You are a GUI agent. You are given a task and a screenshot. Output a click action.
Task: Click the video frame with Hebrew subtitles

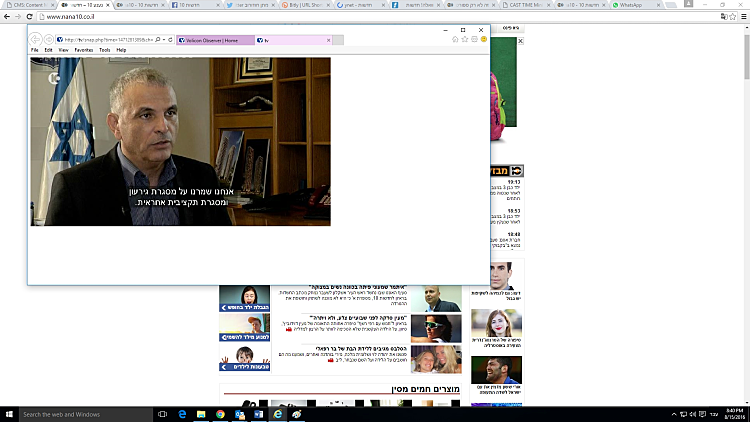click(180, 140)
